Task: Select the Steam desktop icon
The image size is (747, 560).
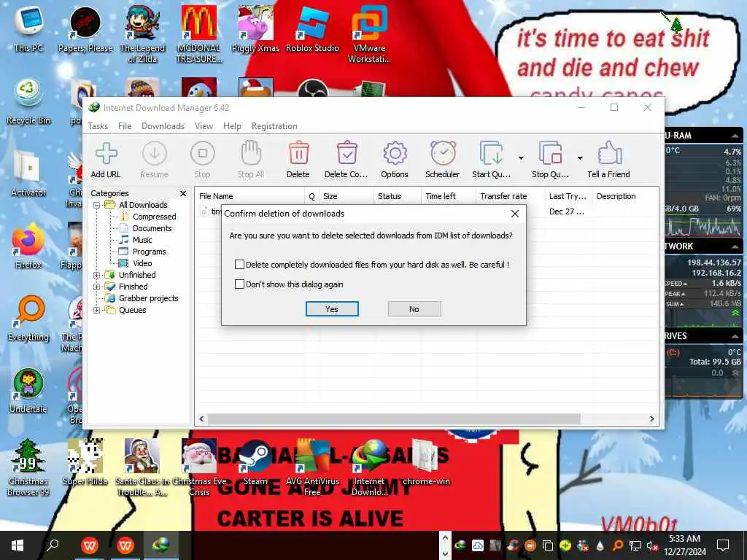Action: pos(255,461)
